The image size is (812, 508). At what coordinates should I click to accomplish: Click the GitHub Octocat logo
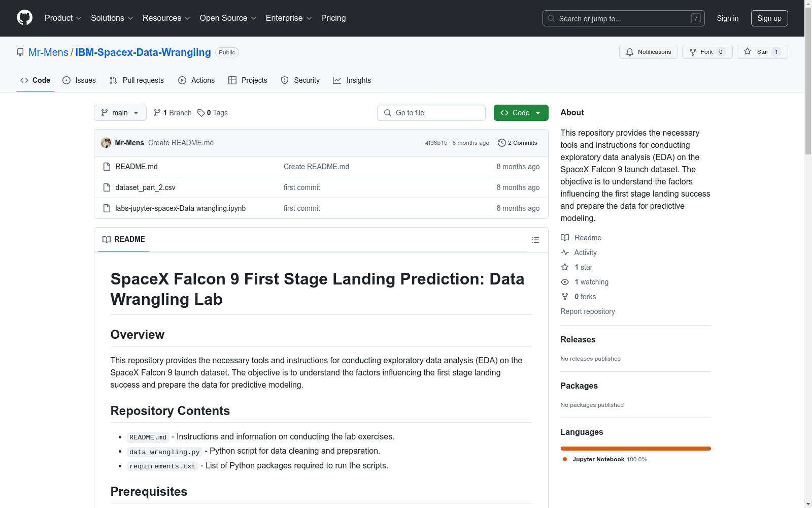pyautogui.click(x=24, y=18)
